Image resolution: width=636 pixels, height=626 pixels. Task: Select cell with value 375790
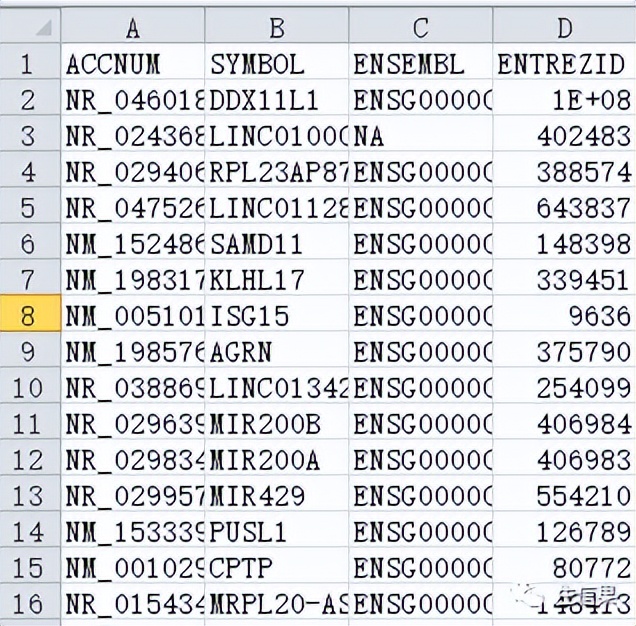coord(565,349)
